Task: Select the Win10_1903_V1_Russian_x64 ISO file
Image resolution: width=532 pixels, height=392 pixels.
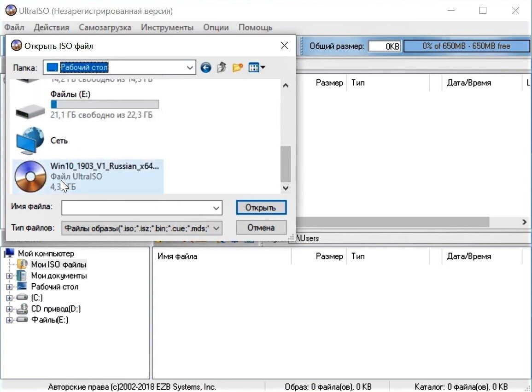Action: tap(88, 176)
